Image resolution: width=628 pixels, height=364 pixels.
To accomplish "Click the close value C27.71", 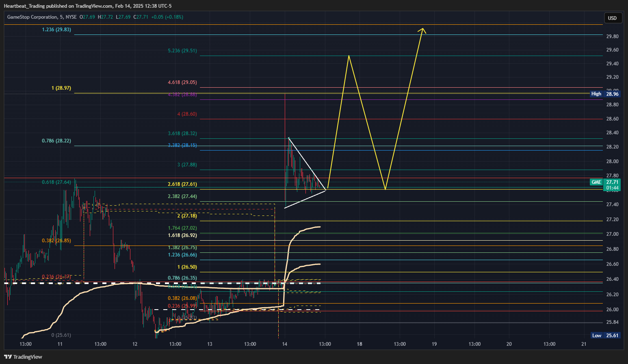I will pyautogui.click(x=141, y=17).
